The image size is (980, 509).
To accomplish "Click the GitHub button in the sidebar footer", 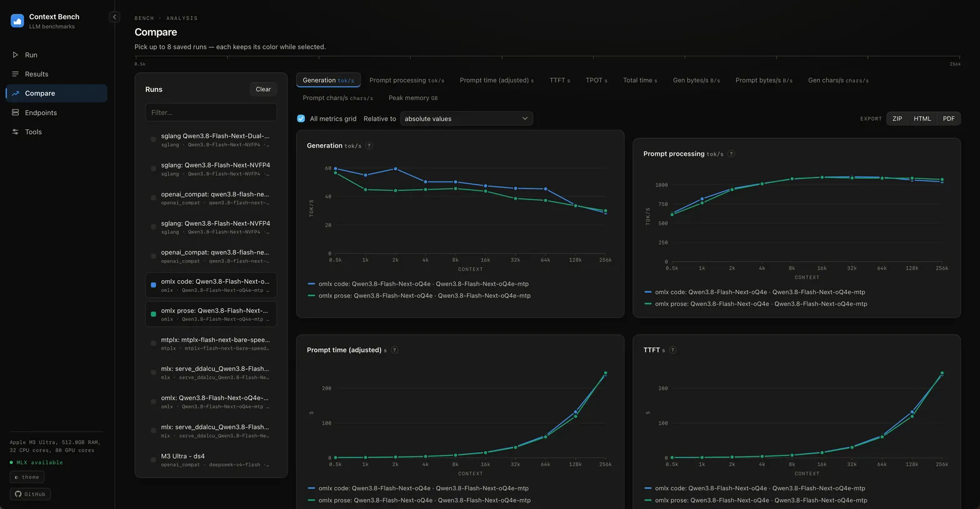I will coord(30,494).
